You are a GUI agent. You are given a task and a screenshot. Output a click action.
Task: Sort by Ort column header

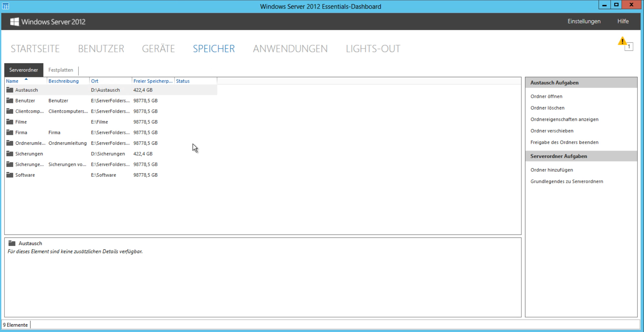(95, 81)
